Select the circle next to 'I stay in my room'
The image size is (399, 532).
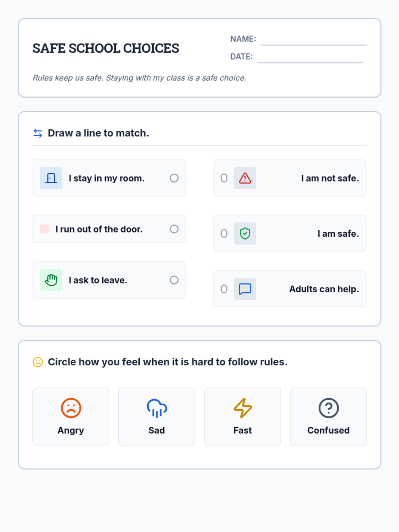[x=174, y=178]
